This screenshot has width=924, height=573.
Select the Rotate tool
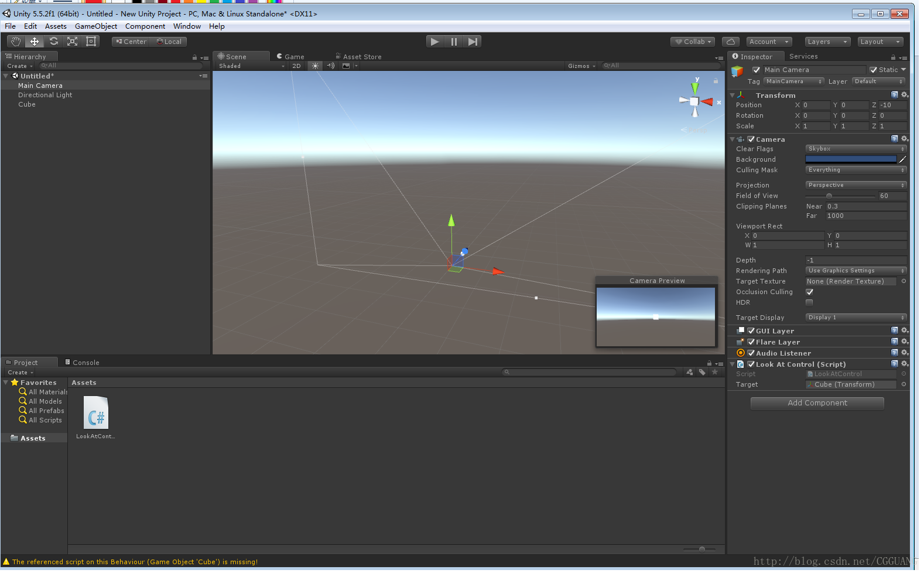[x=53, y=42]
